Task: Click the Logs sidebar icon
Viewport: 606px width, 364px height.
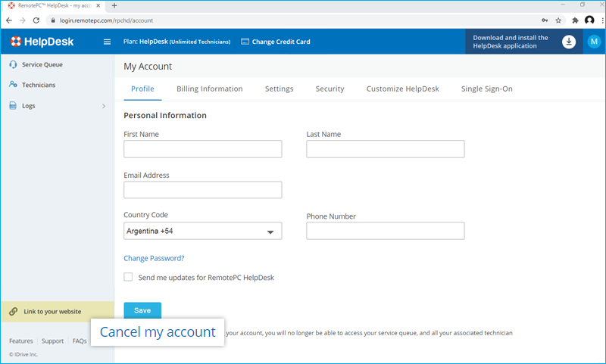Action: point(14,106)
